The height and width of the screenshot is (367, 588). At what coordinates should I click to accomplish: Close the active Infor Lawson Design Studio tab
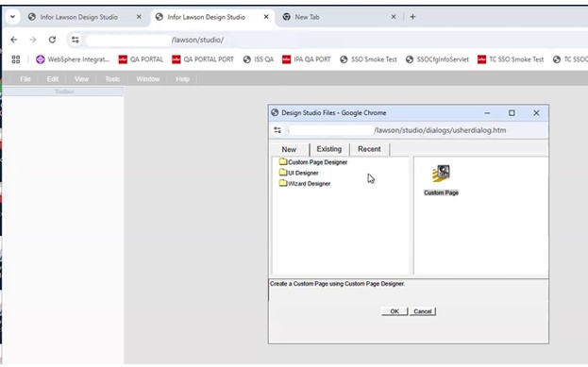(266, 17)
